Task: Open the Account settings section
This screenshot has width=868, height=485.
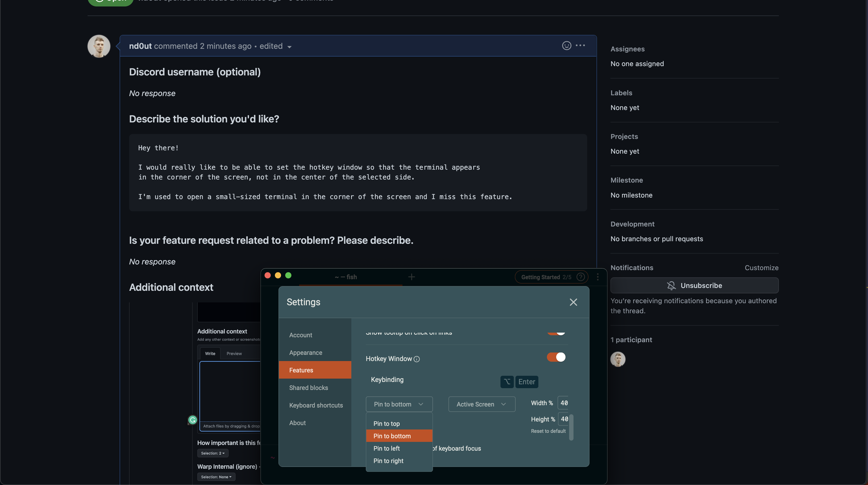Action: pyautogui.click(x=315, y=335)
